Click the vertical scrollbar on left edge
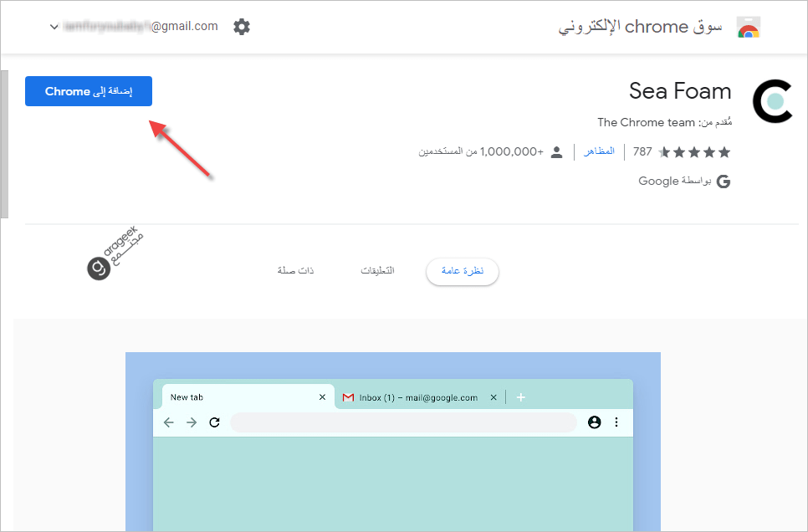 point(4,145)
